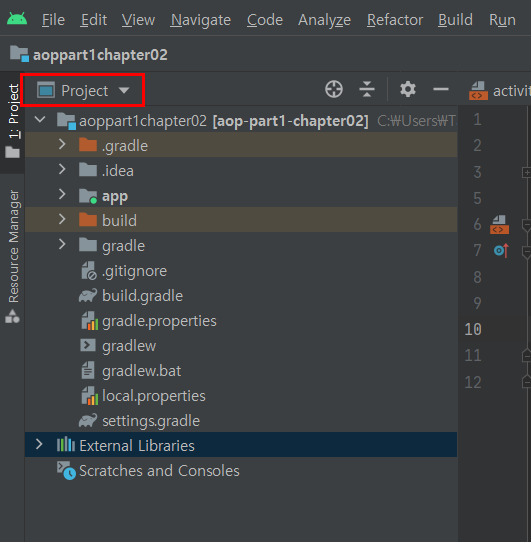Select the aoppart1chapter02 root row
The height and width of the screenshot is (542, 531).
[x=241, y=121]
